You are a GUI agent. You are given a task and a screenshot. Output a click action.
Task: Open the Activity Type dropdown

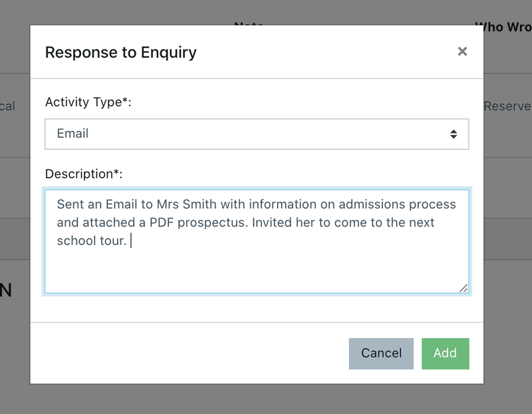click(x=257, y=134)
